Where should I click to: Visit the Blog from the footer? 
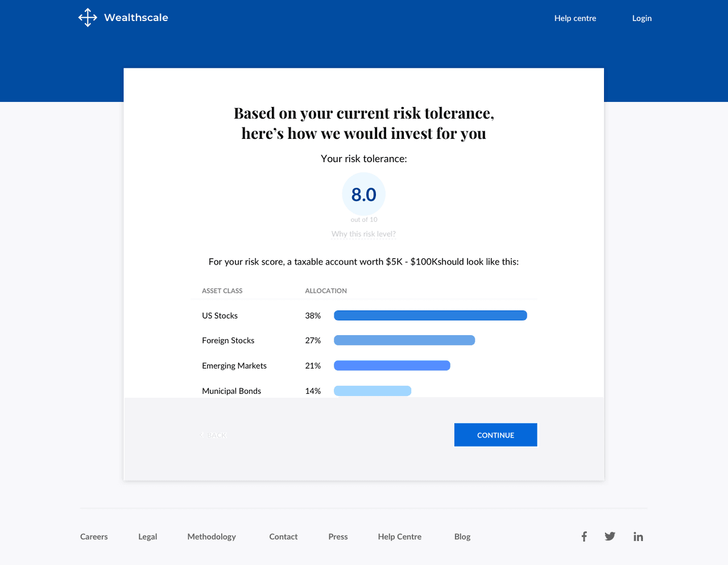(462, 536)
